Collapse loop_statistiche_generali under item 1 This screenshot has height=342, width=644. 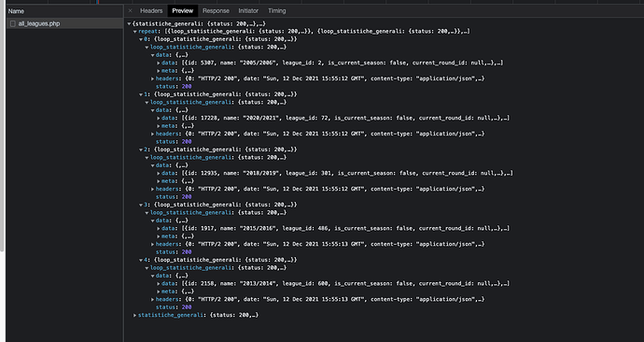pos(147,103)
